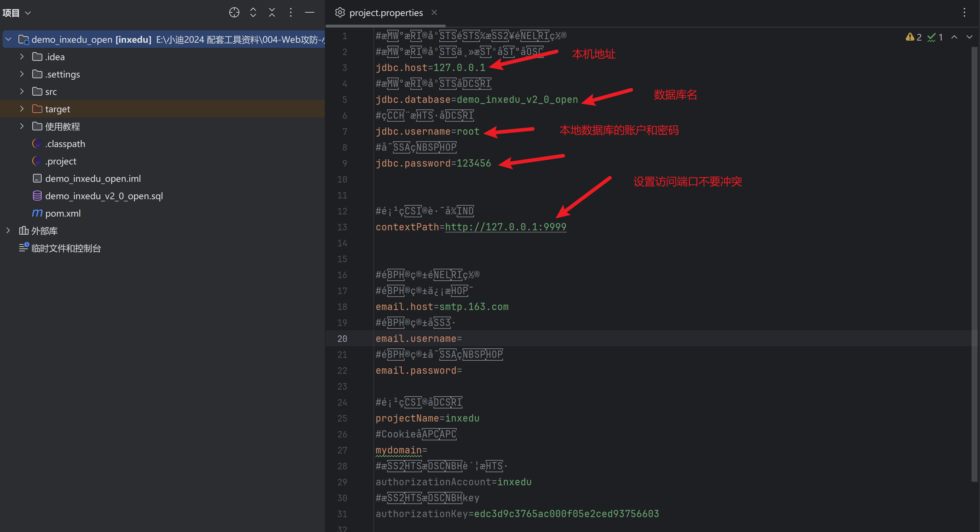This screenshot has height=532, width=980.
Task: Click the Expand All icon in project panel
Action: [253, 13]
